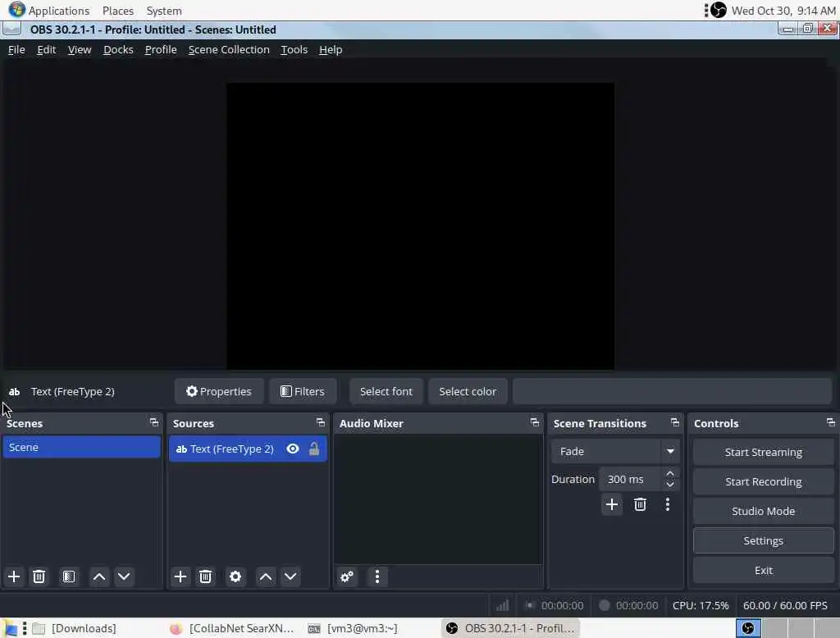
Task: Open the Scene Collection menu
Action: pos(229,49)
